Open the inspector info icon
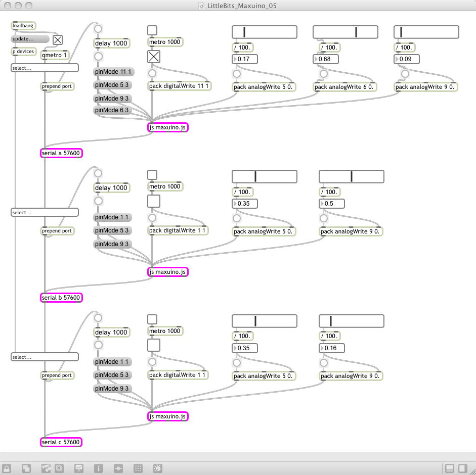The width and height of the screenshot is (476, 475). 99,468
